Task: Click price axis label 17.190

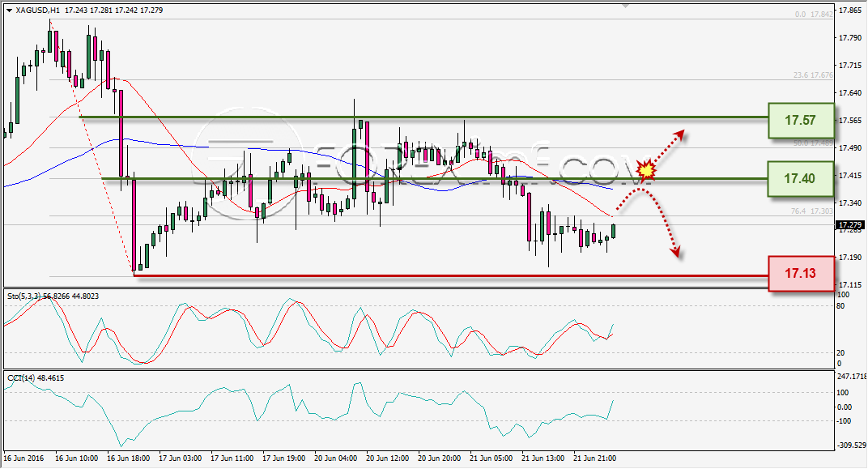Action: [x=850, y=258]
